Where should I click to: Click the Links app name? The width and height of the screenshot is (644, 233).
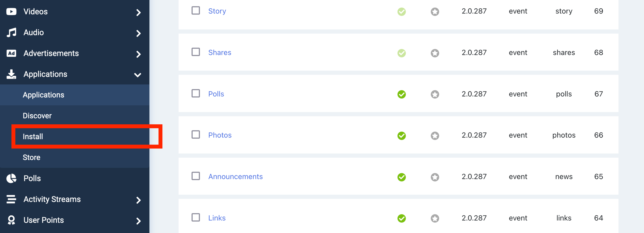point(217,218)
